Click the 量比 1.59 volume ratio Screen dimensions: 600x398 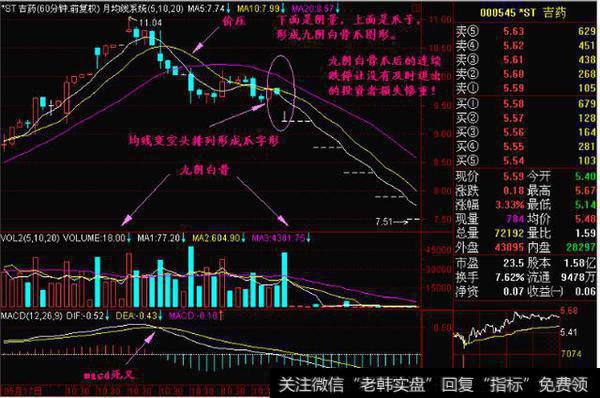tap(562, 233)
